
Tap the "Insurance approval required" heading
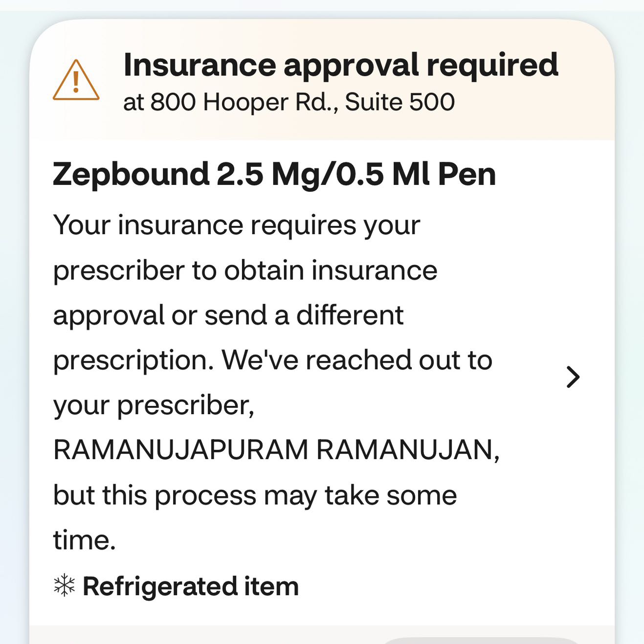point(340,65)
